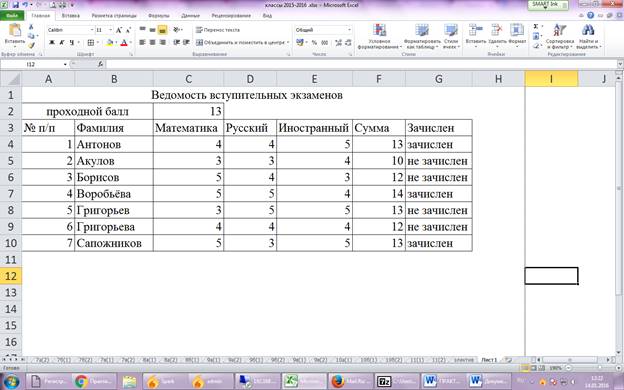Screen dimensions: 624x390
Task: Click the Save icon in quick access toolbar
Action: tap(16, 5)
